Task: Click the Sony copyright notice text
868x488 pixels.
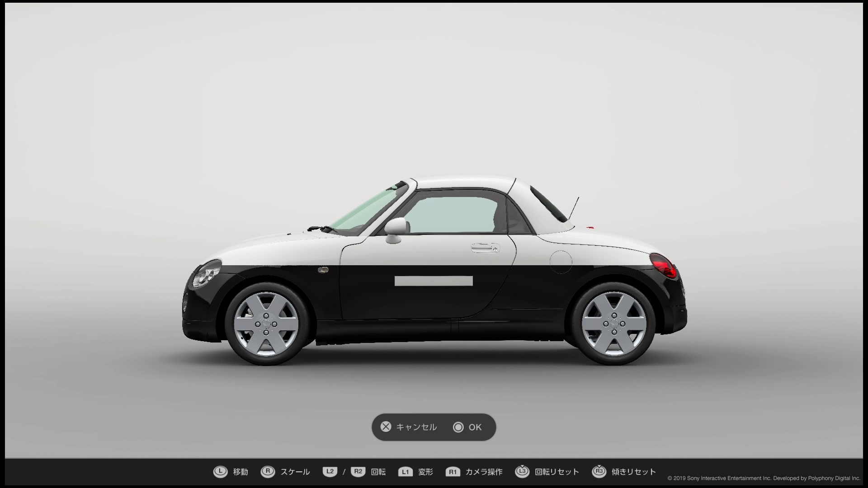Action: click(764, 478)
